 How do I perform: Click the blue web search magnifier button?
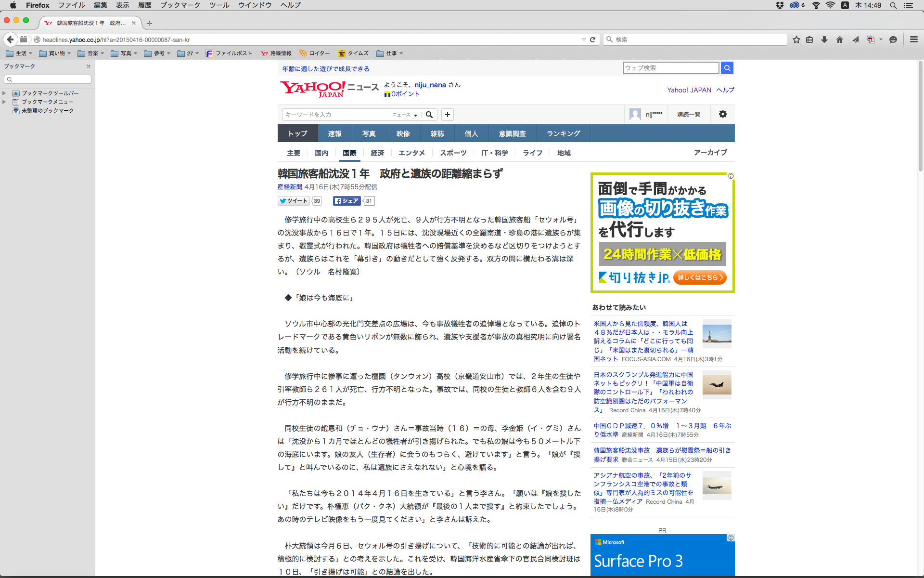(x=727, y=68)
